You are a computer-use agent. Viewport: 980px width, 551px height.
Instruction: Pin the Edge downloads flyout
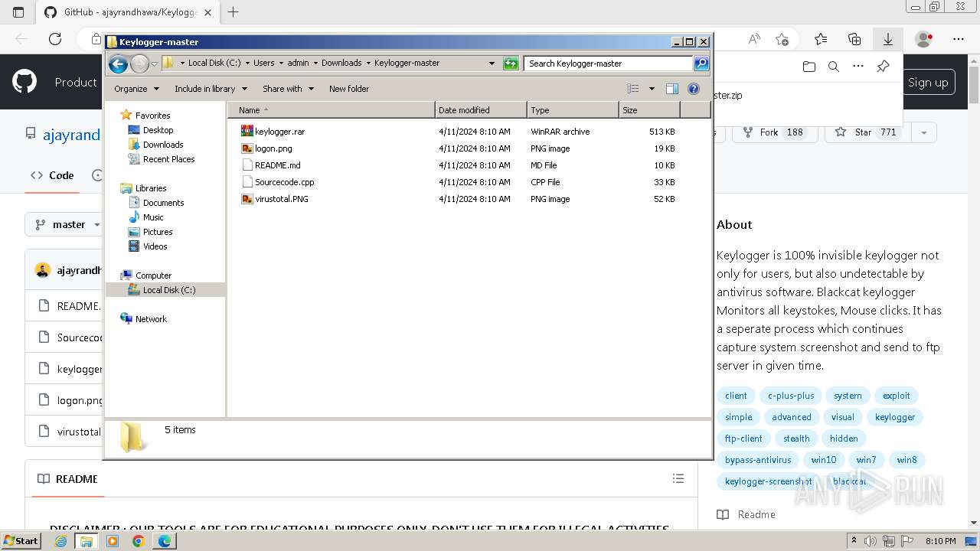click(x=883, y=67)
